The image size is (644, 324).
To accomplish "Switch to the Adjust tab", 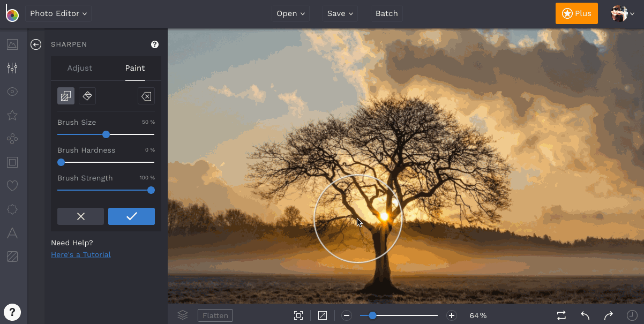I will 80,68.
